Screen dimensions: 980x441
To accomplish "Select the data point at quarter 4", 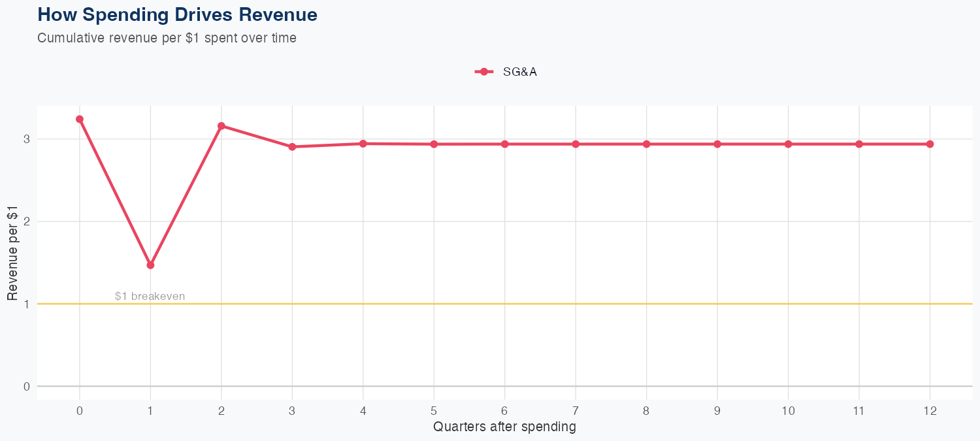I will click(x=363, y=144).
